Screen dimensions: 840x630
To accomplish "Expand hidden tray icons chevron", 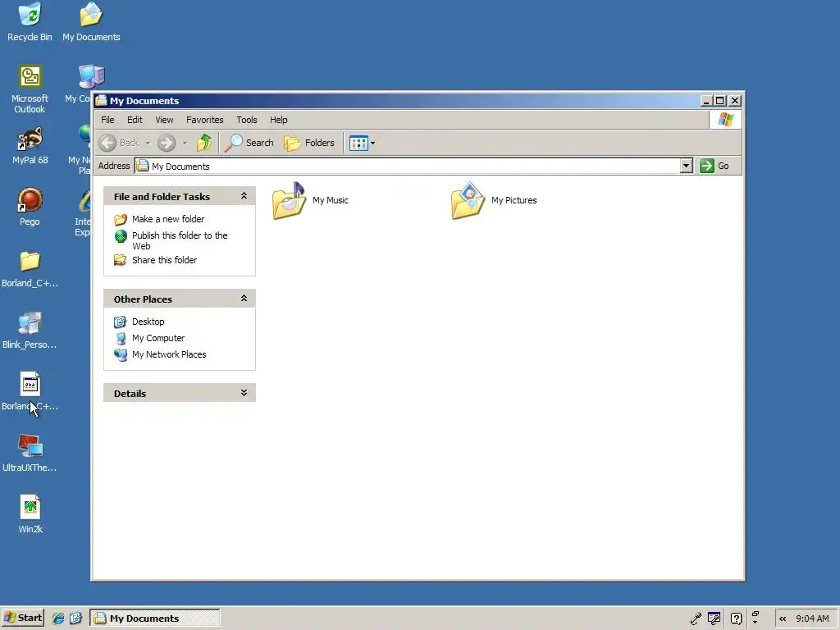I will point(783,619).
